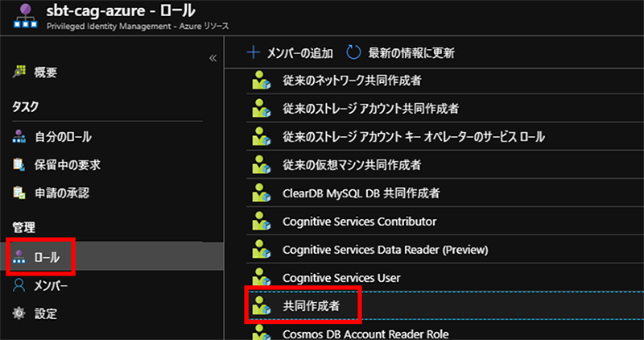Click the 概要 overview icon
The image size is (644, 340).
point(19,72)
